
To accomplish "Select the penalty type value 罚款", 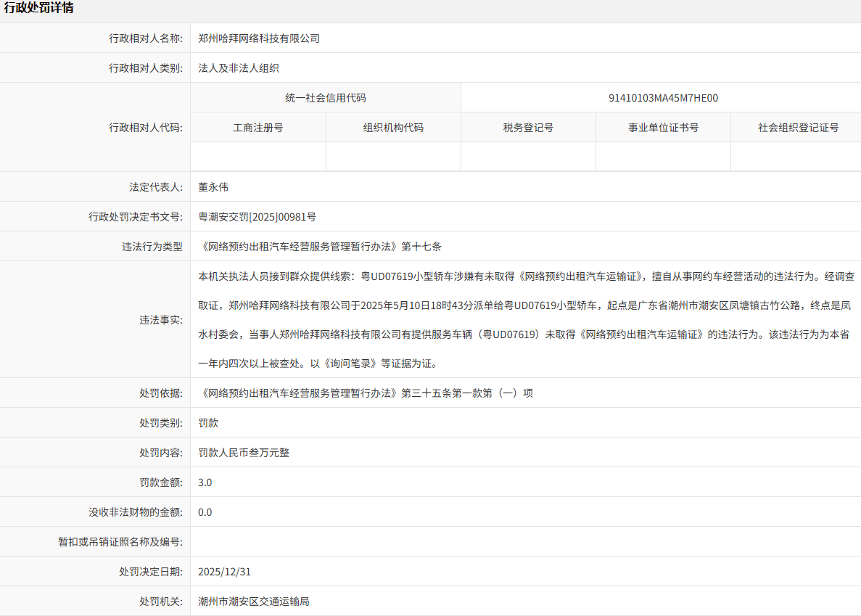I will pos(205,422).
